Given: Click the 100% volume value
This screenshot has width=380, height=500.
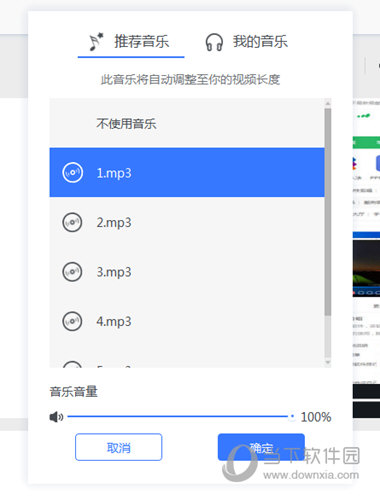Looking at the screenshot, I should pyautogui.click(x=316, y=417).
